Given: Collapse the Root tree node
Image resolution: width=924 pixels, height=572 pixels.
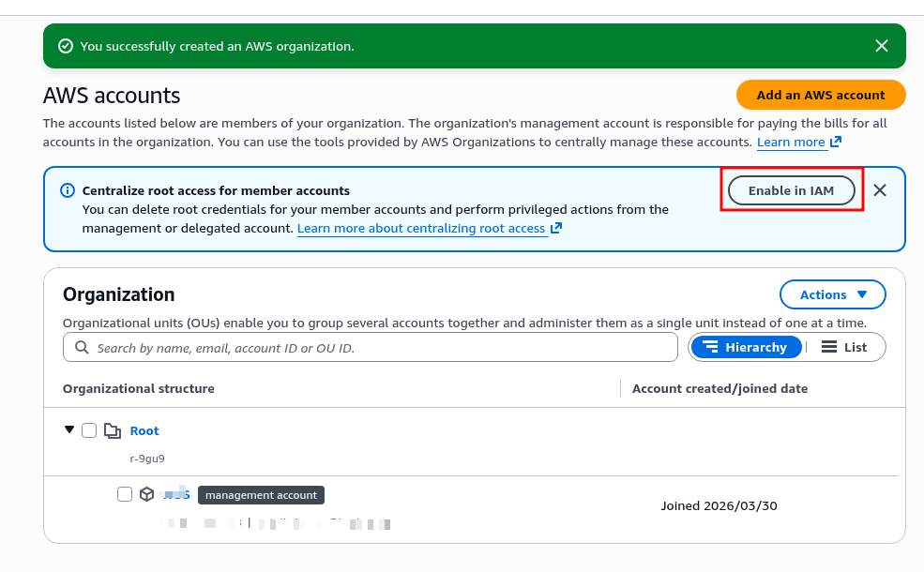Looking at the screenshot, I should click(x=68, y=429).
